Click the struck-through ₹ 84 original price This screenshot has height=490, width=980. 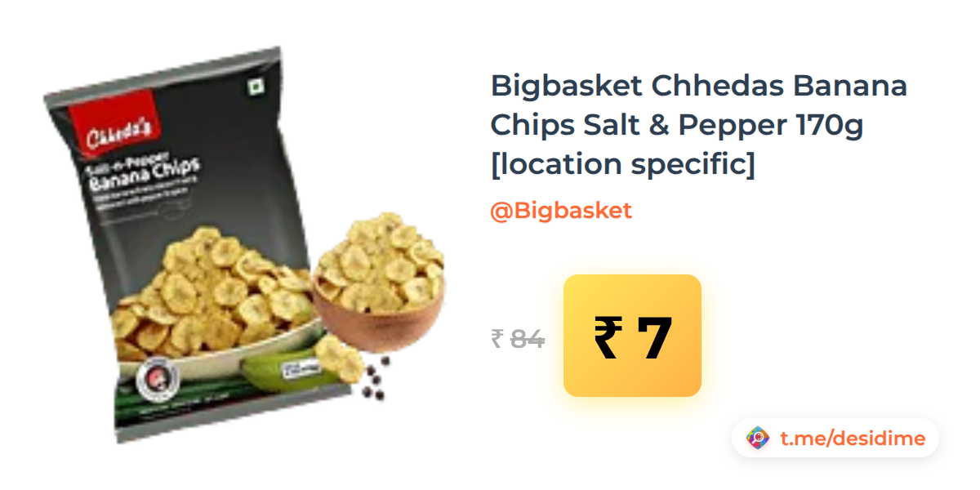[518, 337]
